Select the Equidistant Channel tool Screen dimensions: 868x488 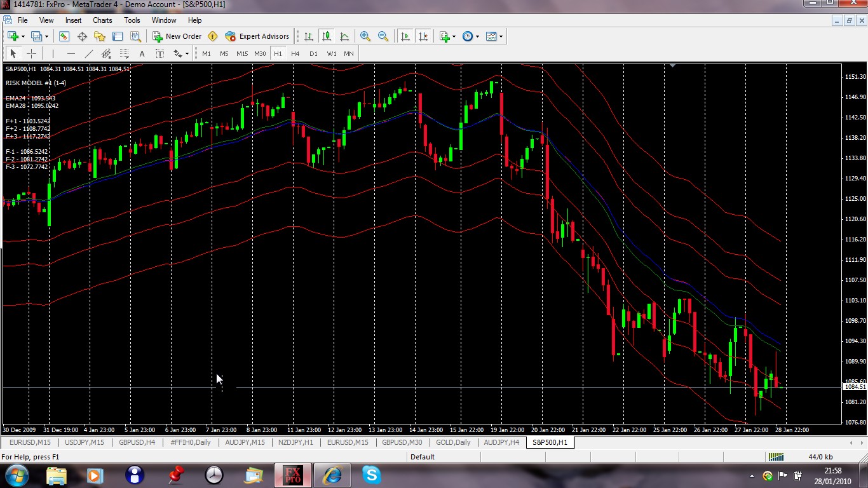coord(106,53)
